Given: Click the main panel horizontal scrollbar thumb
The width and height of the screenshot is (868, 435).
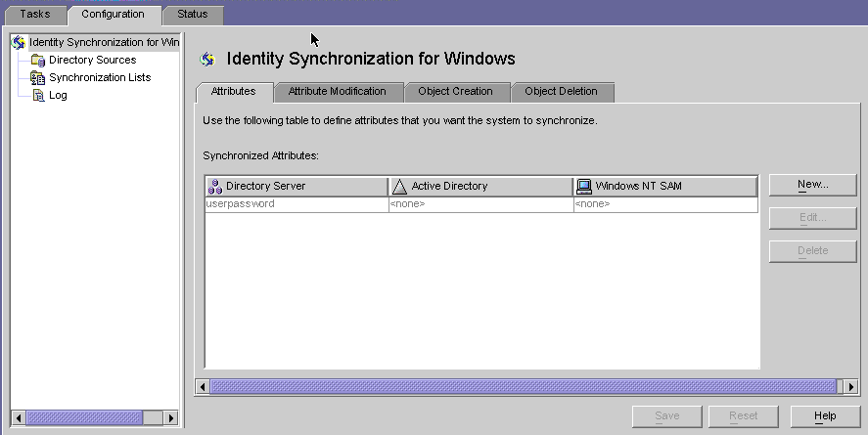Looking at the screenshot, I should pyautogui.click(x=524, y=387).
